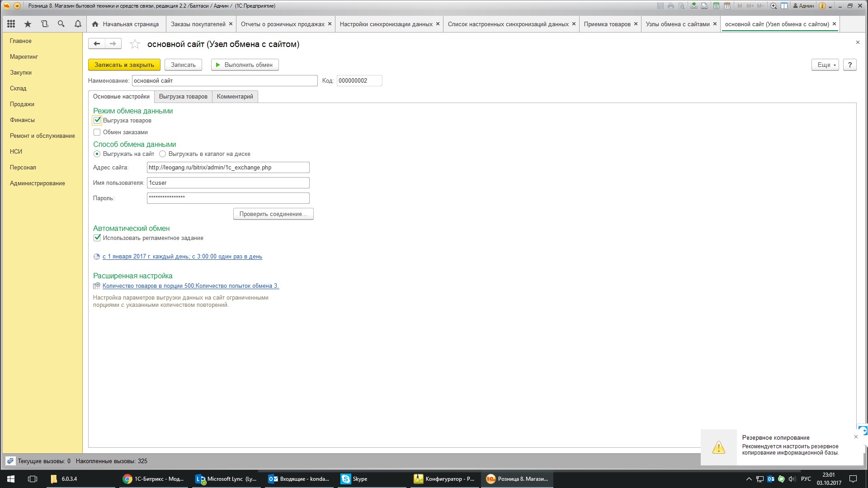This screenshot has height=488, width=868.
Task: Open the Комментарий tab
Action: pos(235,97)
